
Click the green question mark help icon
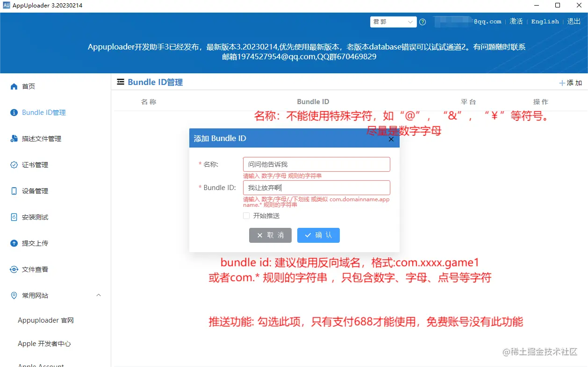coord(422,22)
